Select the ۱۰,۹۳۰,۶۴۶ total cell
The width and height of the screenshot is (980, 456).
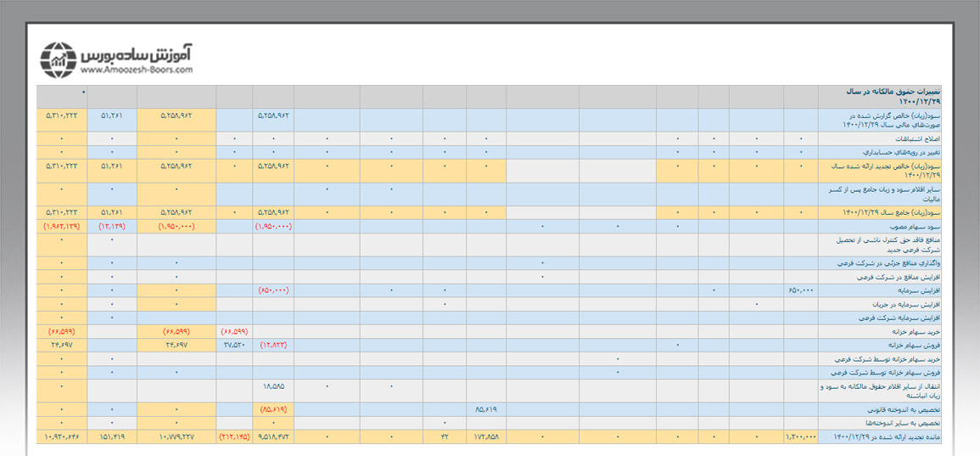[x=62, y=437]
